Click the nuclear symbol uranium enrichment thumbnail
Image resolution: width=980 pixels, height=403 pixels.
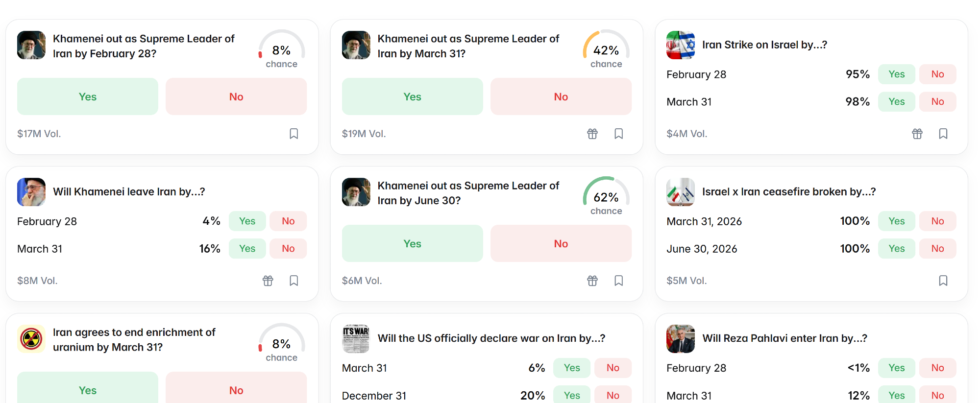click(31, 339)
